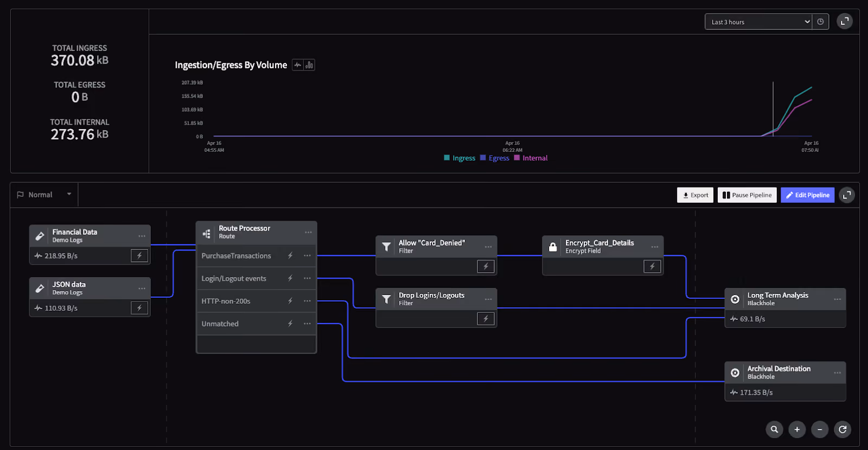
Task: Zoom in on the pipeline canvas
Action: 797,429
